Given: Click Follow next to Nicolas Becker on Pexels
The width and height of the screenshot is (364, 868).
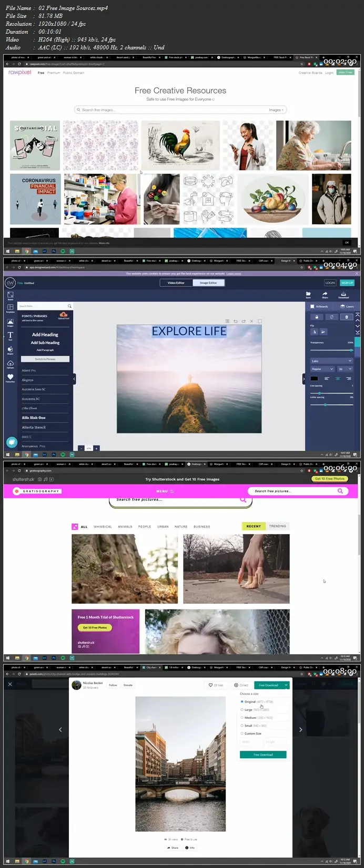Looking at the screenshot, I should point(113,685).
